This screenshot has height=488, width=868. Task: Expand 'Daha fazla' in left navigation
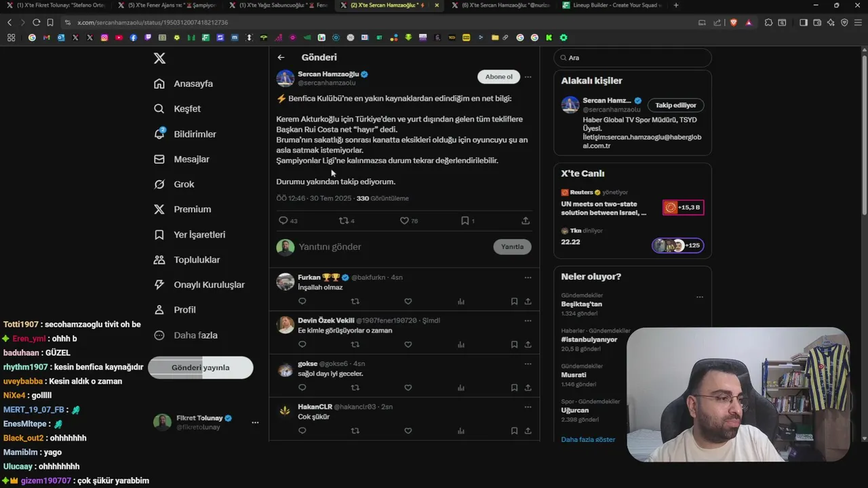click(185, 335)
